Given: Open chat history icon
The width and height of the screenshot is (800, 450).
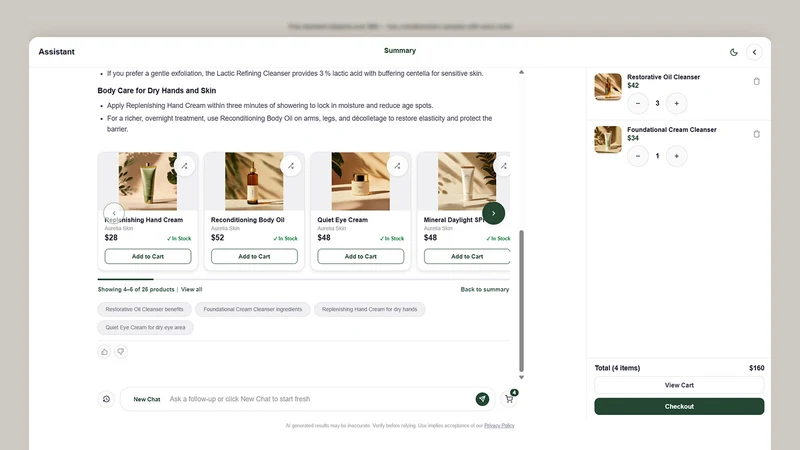Looking at the screenshot, I should point(106,399).
